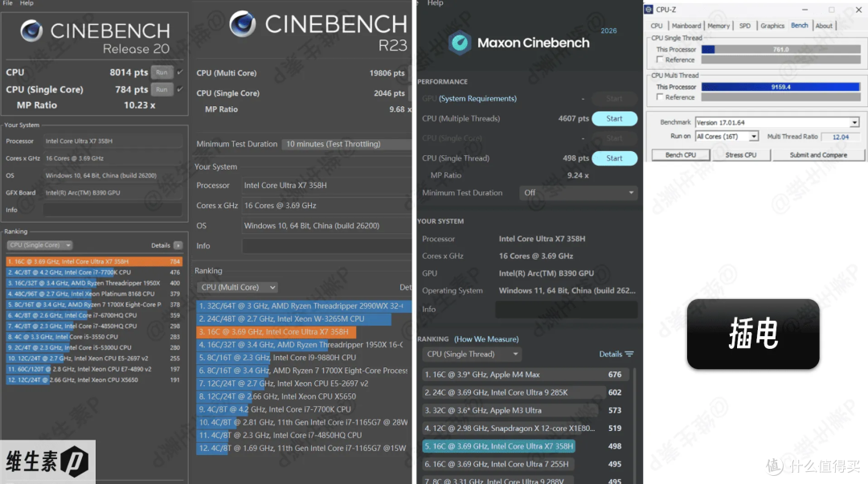This screenshot has width=868, height=484.
Task: Enable Reference checkbox under CPU Multi Thread
Action: [660, 97]
